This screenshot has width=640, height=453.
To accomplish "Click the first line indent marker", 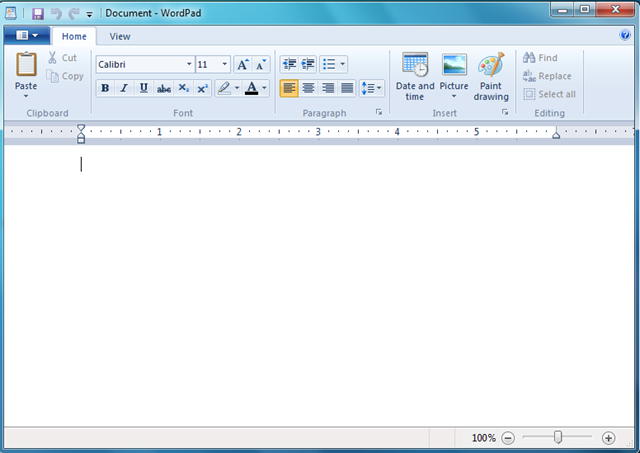I will (81, 128).
